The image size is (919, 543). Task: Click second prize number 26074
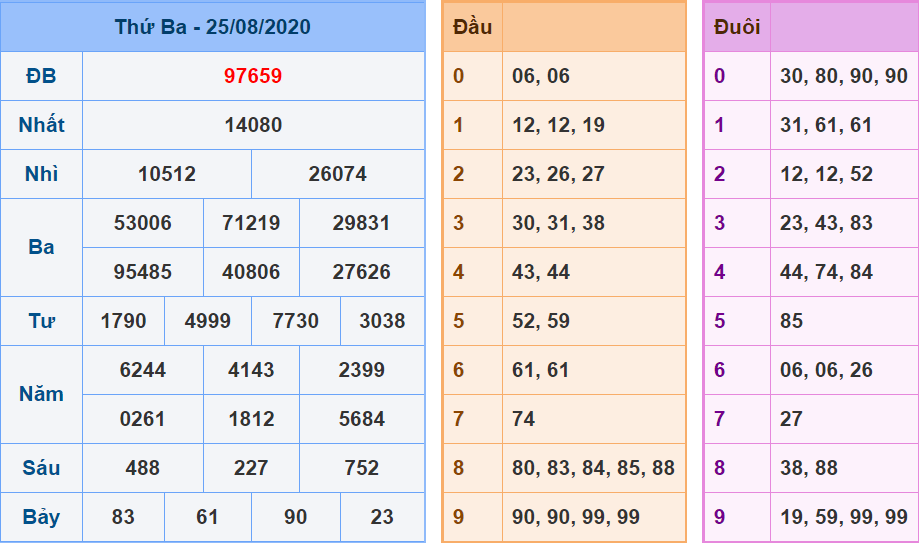(x=337, y=174)
